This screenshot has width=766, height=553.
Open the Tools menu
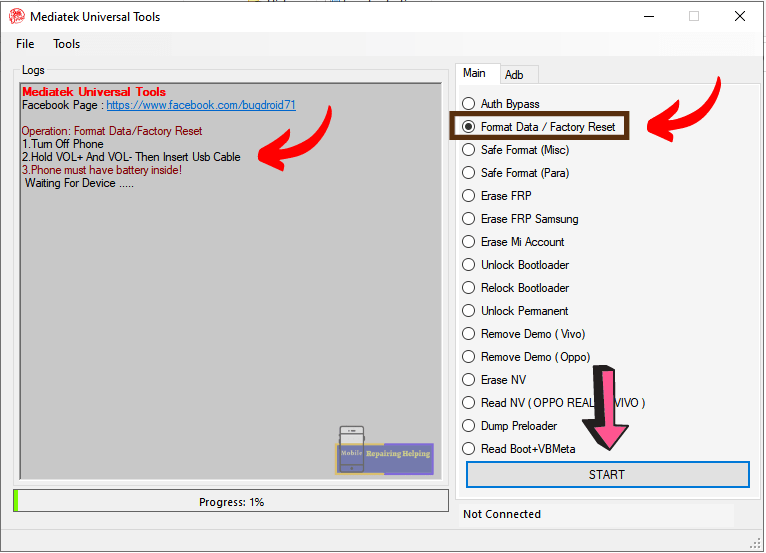pos(66,44)
